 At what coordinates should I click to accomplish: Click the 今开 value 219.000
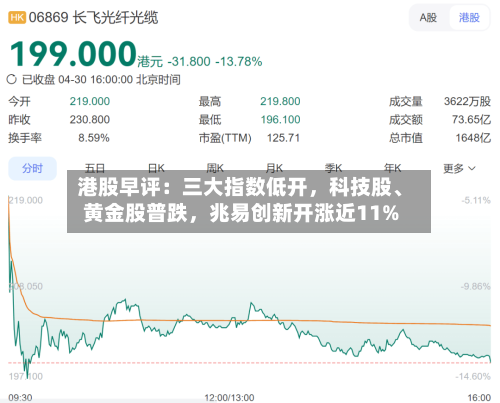(90, 101)
